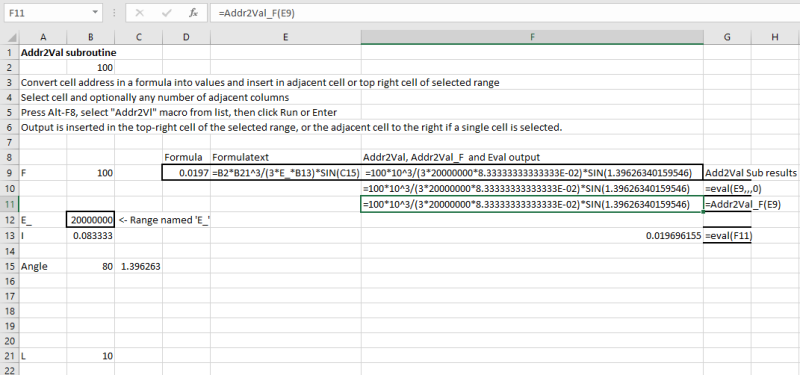This screenshot has width=800, height=375.
Task: Click the Select All corner triangle
Action: (x=12, y=37)
